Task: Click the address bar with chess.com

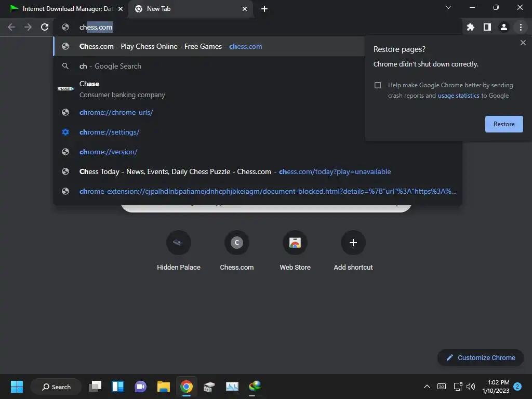Action: [258, 27]
